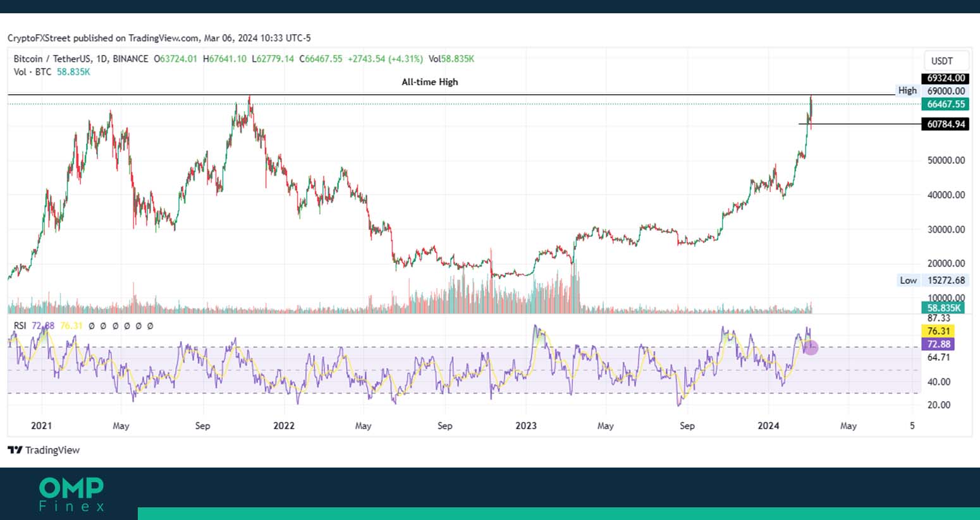This screenshot has height=520, width=980.
Task: Click the RSI 64.71 axis label
Action: click(939, 358)
